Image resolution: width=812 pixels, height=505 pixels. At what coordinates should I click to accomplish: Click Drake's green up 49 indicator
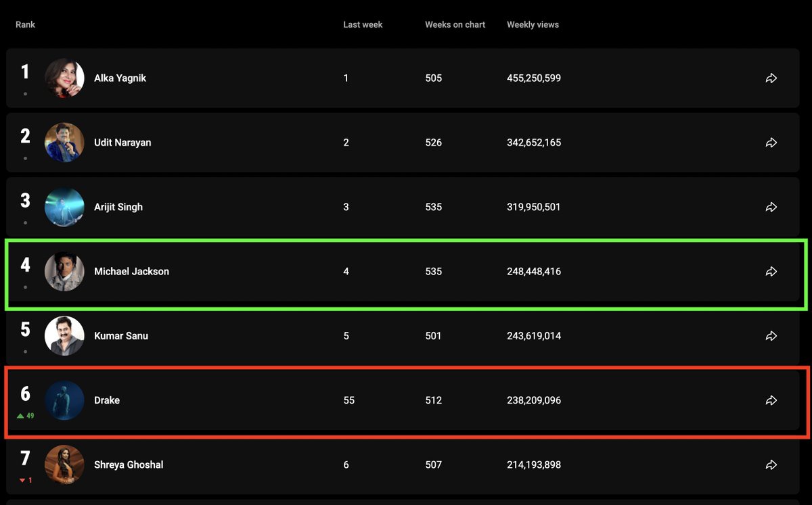click(25, 416)
